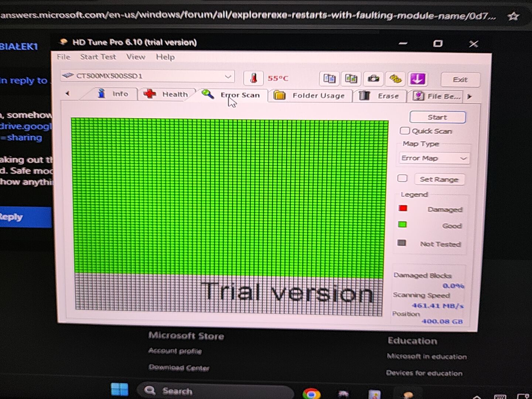Click the HD Tune taskbar icon
The width and height of the screenshot is (532, 399).
[x=408, y=395]
